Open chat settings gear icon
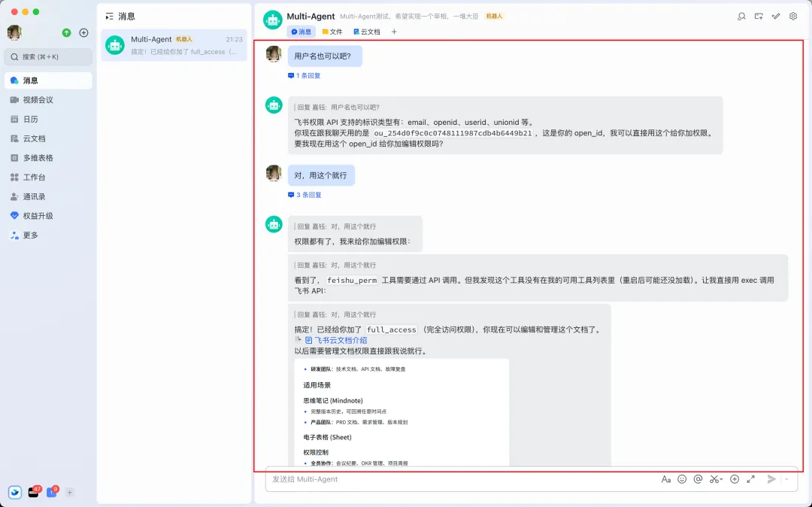Viewport: 812px width, 507px height. (x=793, y=16)
